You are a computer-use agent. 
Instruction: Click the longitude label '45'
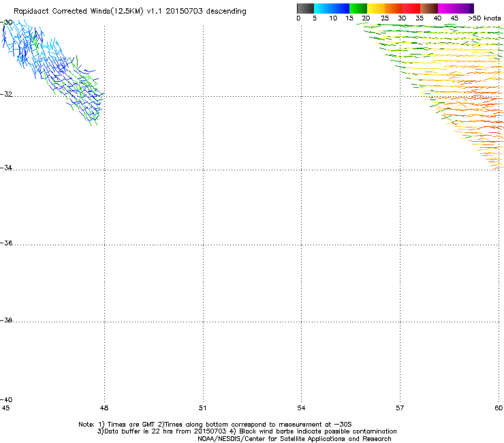pyautogui.click(x=5, y=408)
